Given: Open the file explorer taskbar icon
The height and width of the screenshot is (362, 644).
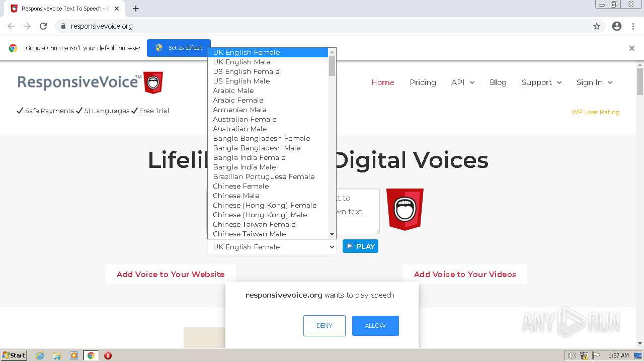Looking at the screenshot, I should click(x=57, y=355).
